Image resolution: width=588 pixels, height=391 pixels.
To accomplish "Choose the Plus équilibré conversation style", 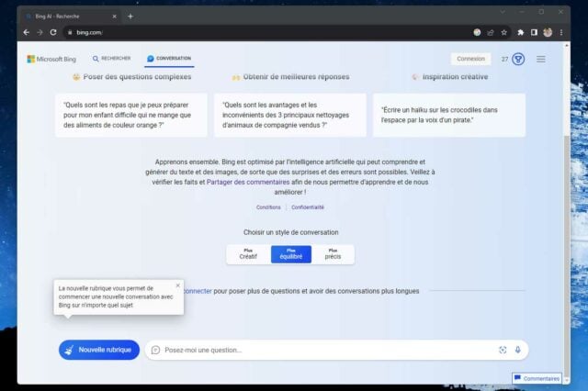I will pos(291,254).
